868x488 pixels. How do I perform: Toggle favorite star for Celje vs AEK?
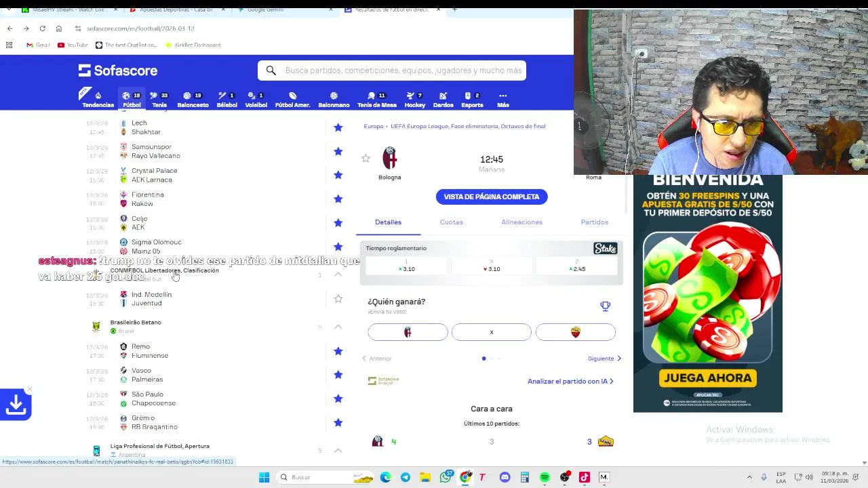[338, 222]
